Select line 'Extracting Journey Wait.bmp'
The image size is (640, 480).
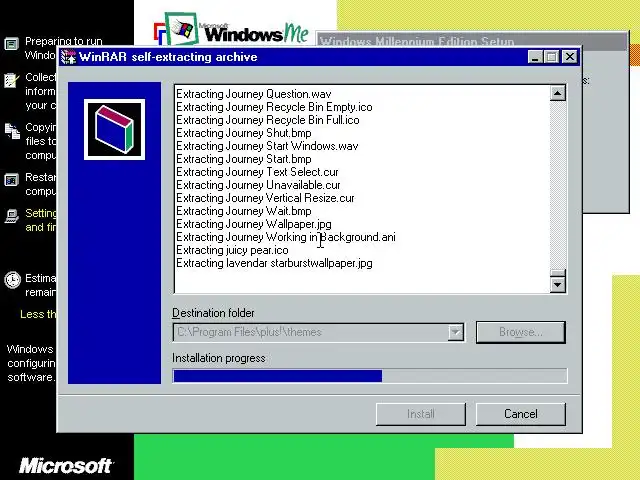[x=244, y=211]
